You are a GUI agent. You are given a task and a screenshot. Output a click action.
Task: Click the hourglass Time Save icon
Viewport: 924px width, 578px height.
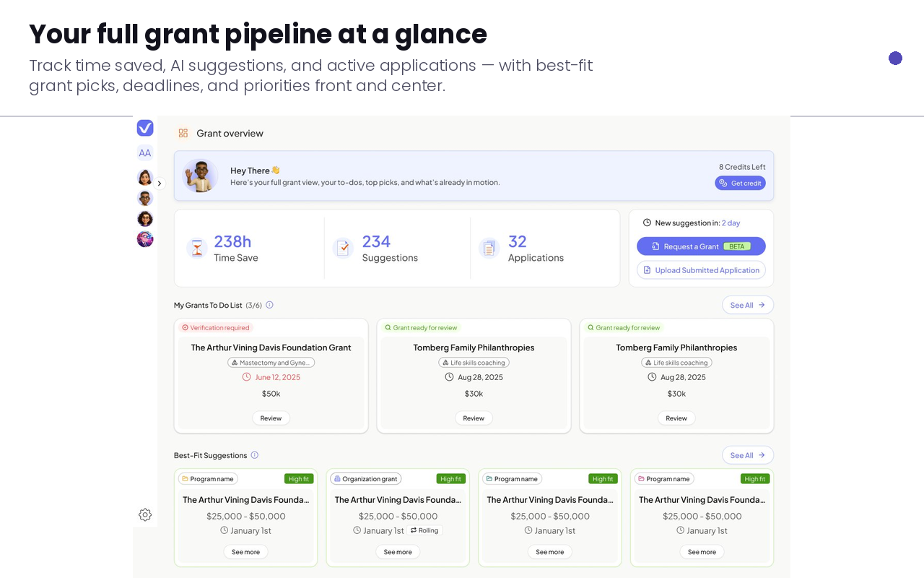(196, 249)
